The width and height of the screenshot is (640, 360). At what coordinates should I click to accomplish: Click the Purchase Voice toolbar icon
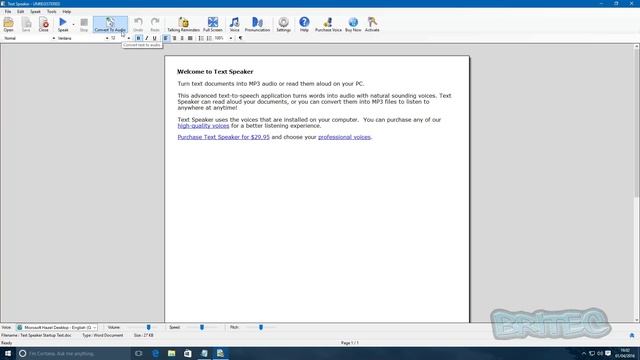pos(328,24)
